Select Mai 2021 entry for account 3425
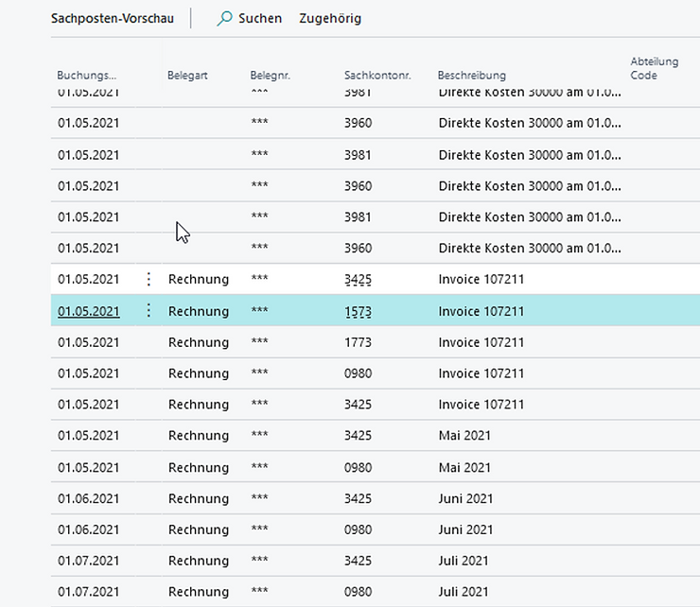700x607 pixels. coord(464,436)
